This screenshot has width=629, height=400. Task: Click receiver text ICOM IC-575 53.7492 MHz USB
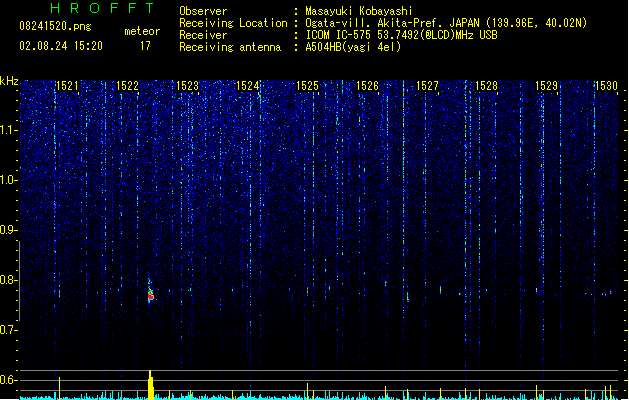402,35
